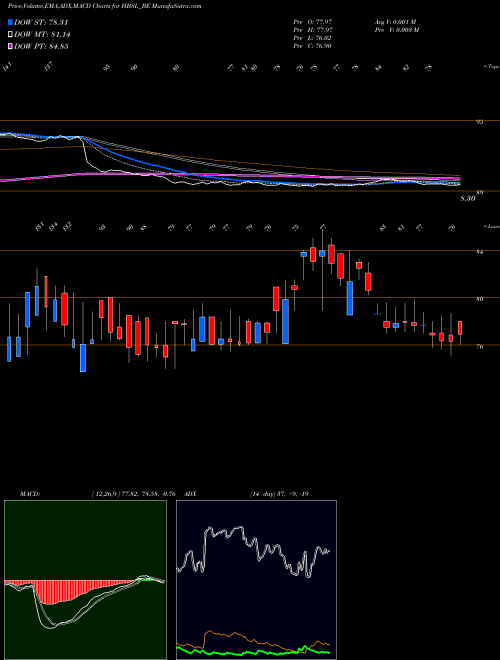Viewport: 500px width, 660px height.
Task: Click the 'Pre C: 76.90' value
Action: coord(313,45)
